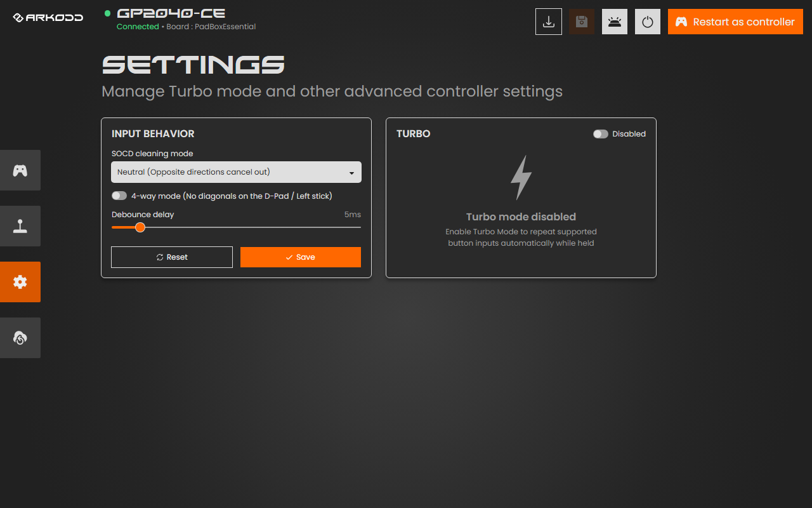
Task: Toggle 4-way mode switch
Action: [x=119, y=196]
